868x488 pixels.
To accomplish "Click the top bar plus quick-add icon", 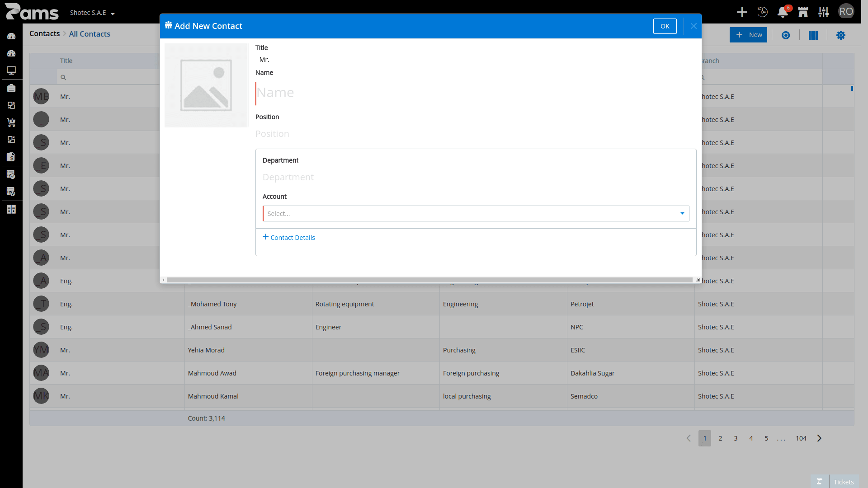I will (742, 12).
